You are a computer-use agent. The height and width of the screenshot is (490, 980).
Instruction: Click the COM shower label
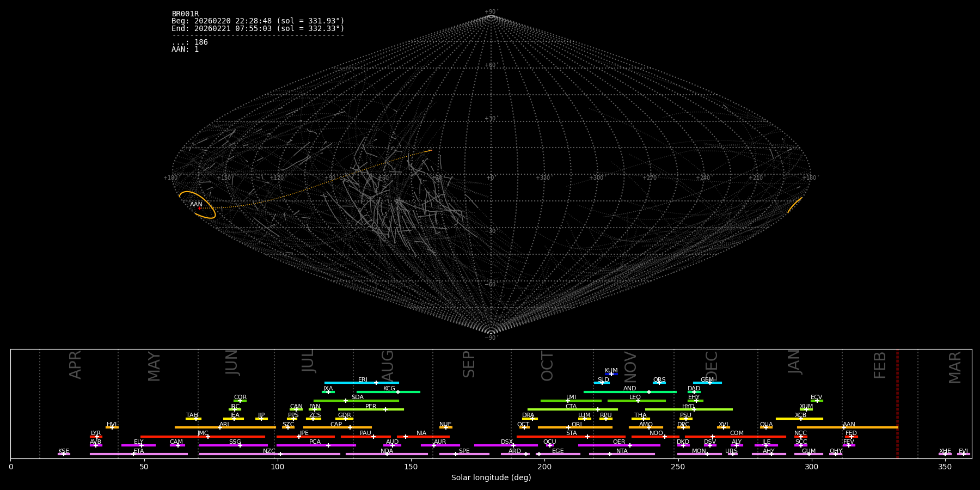(x=737, y=433)
